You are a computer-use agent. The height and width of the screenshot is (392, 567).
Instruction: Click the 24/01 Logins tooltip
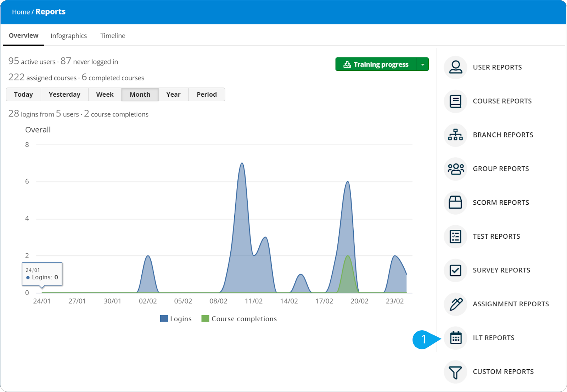[x=42, y=274]
